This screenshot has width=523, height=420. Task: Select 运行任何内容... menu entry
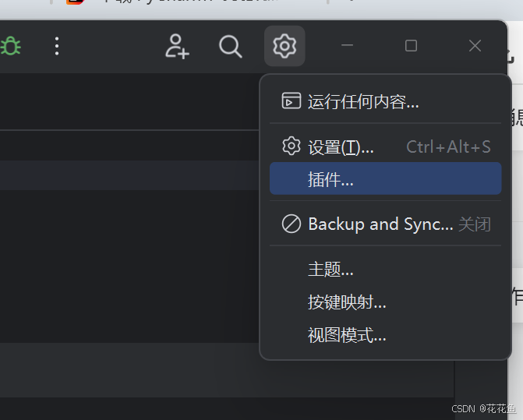[x=385, y=101]
